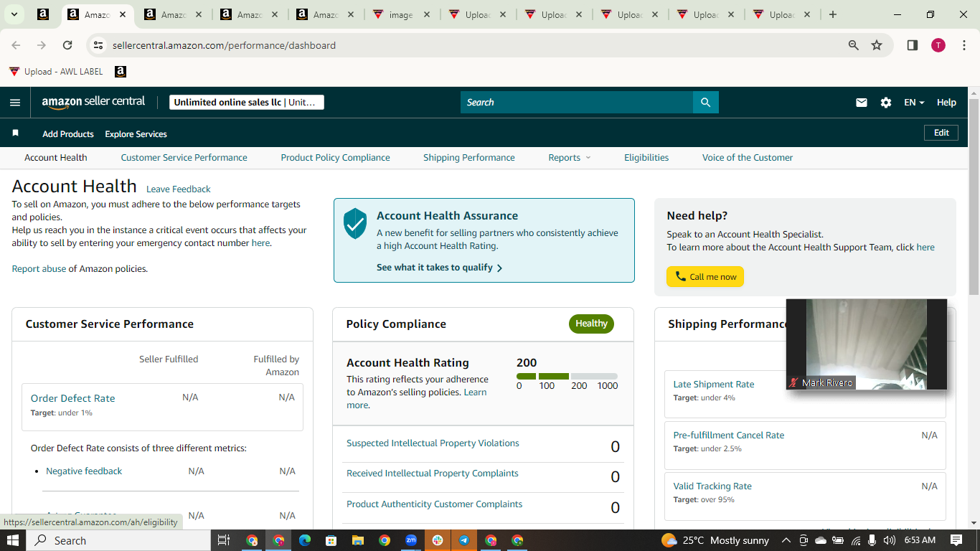Click the Call me now button
This screenshot has height=551, width=980.
point(705,277)
